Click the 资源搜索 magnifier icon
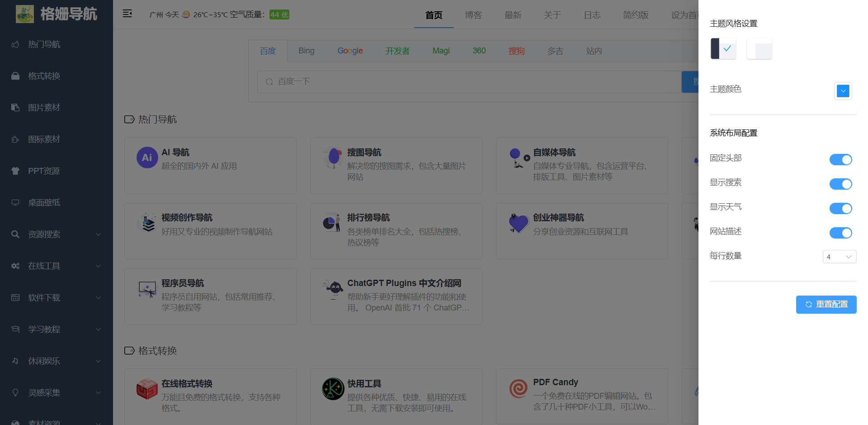This screenshot has height=425, width=868. 15,234
